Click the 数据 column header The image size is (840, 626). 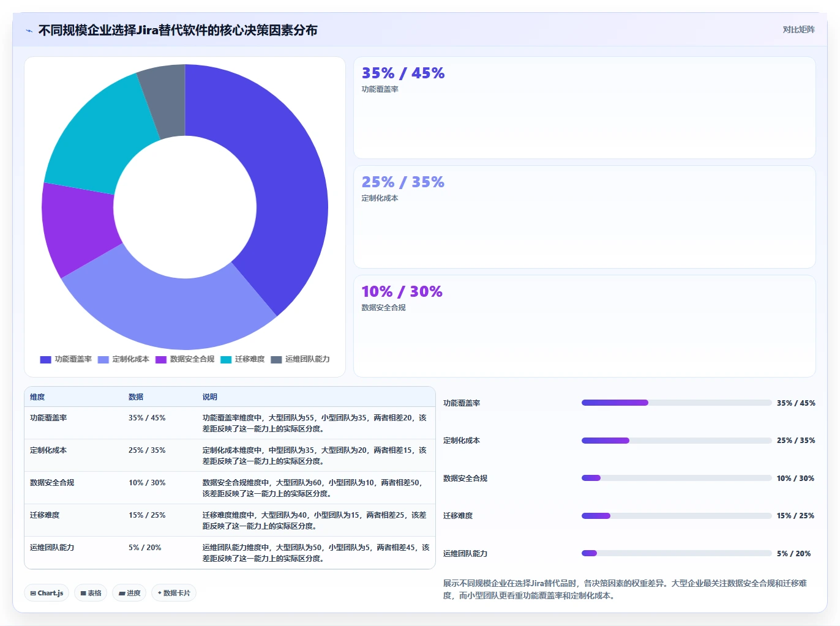(x=136, y=397)
